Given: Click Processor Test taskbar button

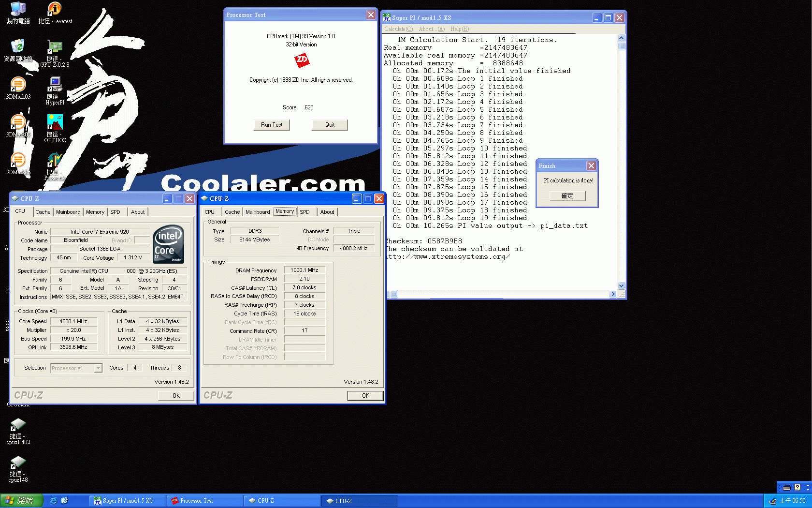Looking at the screenshot, I should 205,501.
